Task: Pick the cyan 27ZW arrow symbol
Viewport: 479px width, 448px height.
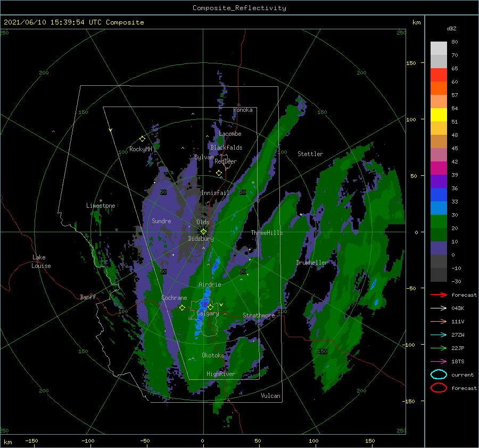Action: click(x=439, y=335)
